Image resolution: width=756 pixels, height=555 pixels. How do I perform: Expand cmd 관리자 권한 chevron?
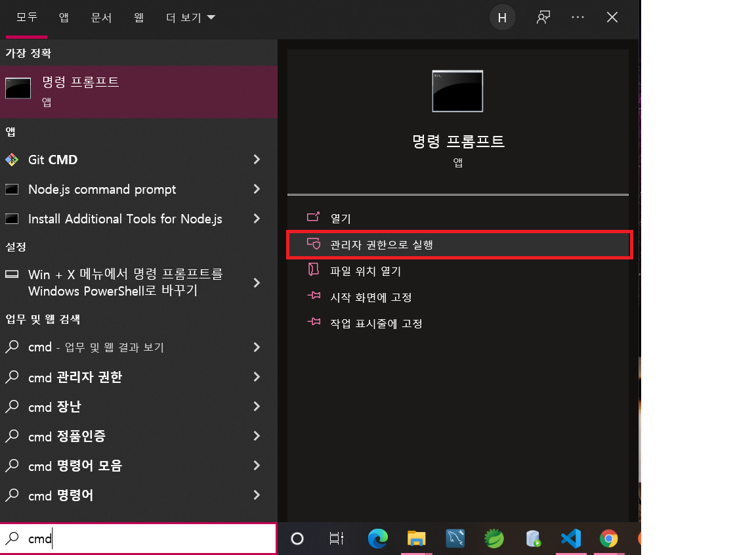[257, 377]
